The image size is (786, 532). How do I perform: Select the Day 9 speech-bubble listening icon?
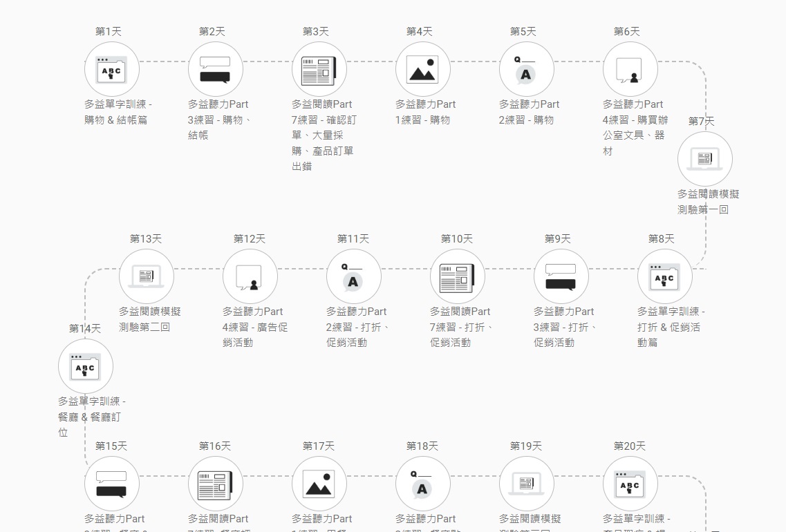[x=561, y=276]
